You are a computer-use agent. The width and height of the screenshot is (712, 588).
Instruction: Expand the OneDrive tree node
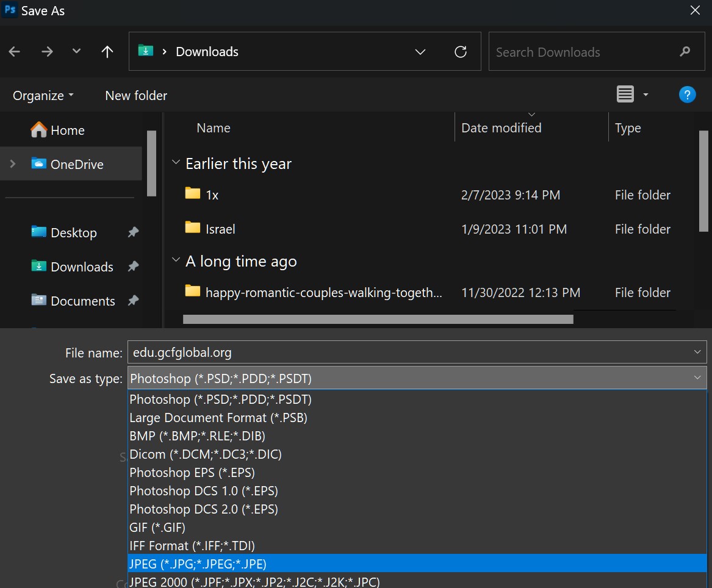[x=13, y=164]
